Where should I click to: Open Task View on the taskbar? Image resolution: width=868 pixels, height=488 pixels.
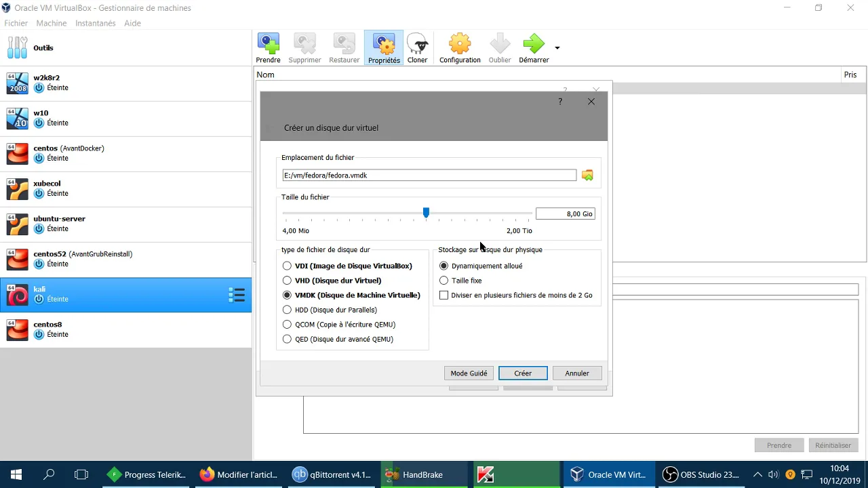click(x=81, y=474)
